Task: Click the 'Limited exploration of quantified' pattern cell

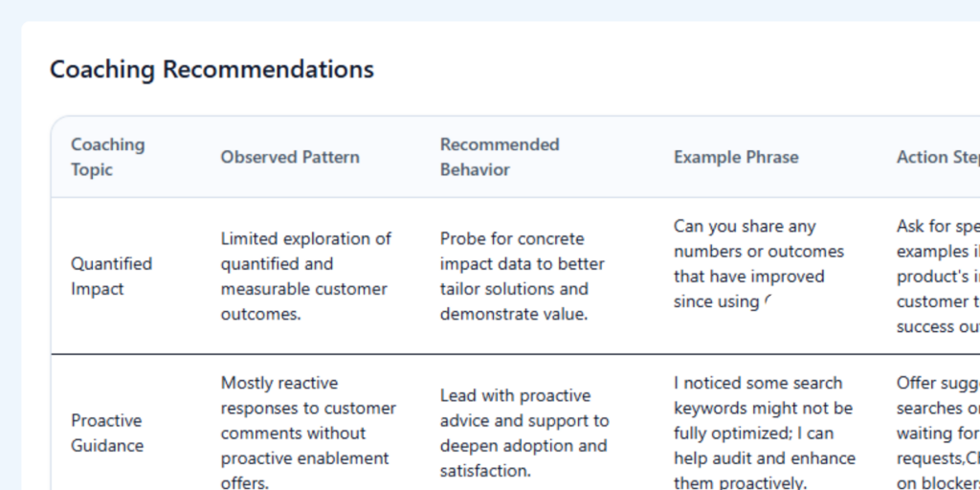Action: pyautogui.click(x=306, y=277)
